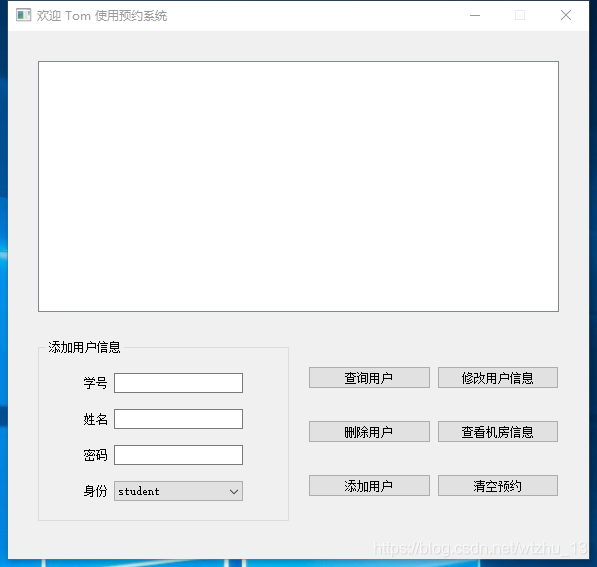597x567 pixels.
Task: Click the 学号 label
Action: pos(95,383)
